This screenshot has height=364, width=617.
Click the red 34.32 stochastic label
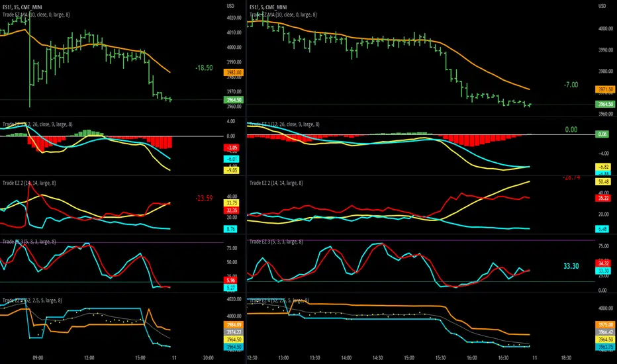pyautogui.click(x=603, y=263)
